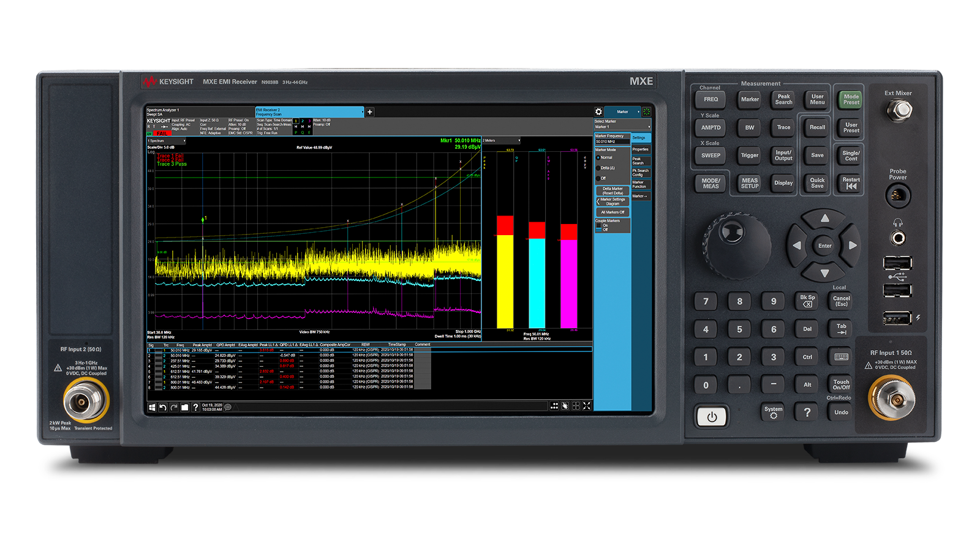Click the Redo arrow icon in the taskbar

173,407
